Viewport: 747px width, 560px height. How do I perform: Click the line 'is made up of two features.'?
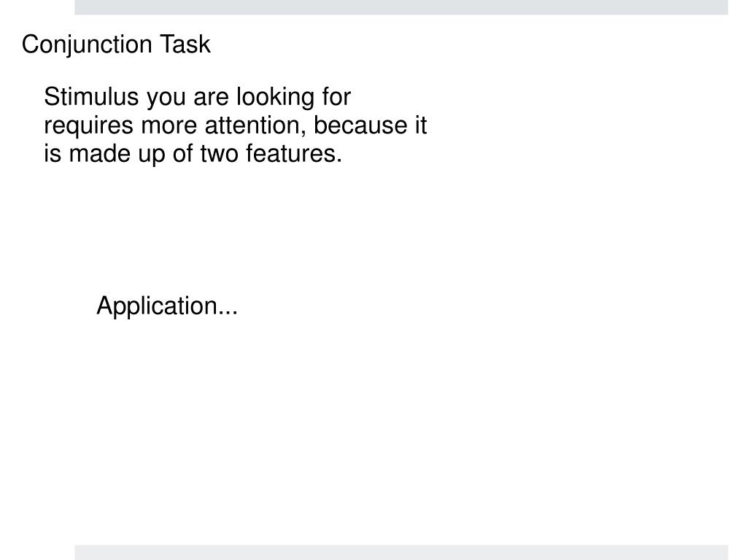pyautogui.click(x=193, y=155)
